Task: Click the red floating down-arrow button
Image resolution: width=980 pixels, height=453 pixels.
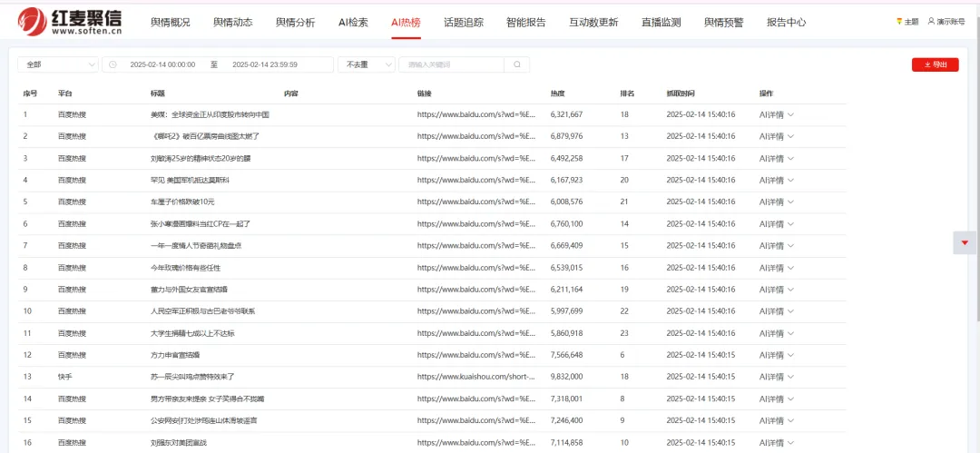Action: [964, 242]
